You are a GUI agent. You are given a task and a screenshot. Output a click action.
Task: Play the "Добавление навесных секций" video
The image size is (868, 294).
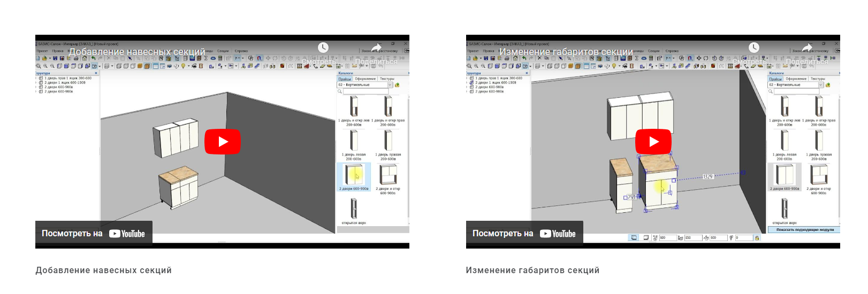(222, 142)
